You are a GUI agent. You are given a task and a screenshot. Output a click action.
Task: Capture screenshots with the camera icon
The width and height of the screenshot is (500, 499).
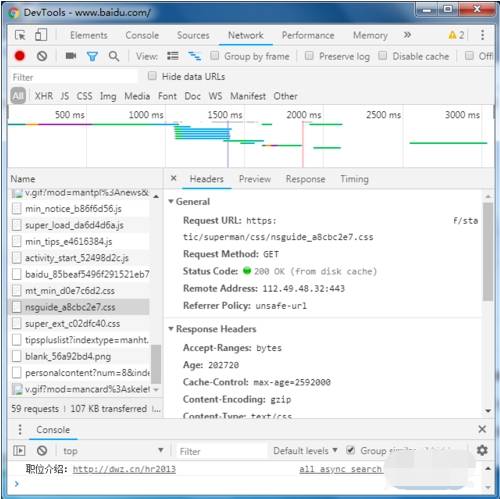pos(71,56)
